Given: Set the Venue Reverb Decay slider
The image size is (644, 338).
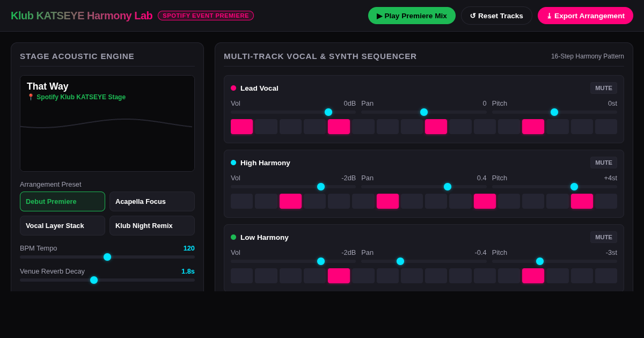Looking at the screenshot, I should pyautogui.click(x=107, y=280).
